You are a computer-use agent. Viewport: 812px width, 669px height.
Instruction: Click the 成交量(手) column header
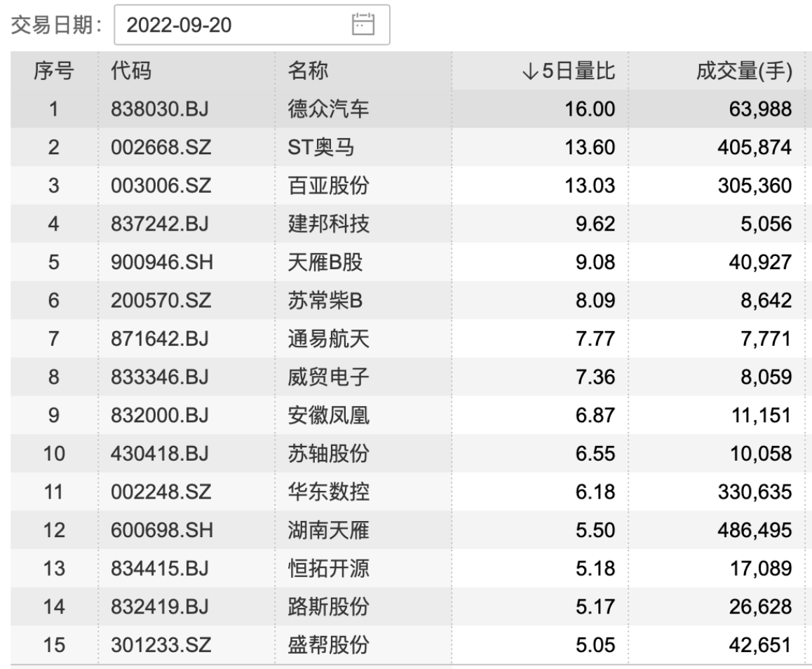tap(744, 70)
